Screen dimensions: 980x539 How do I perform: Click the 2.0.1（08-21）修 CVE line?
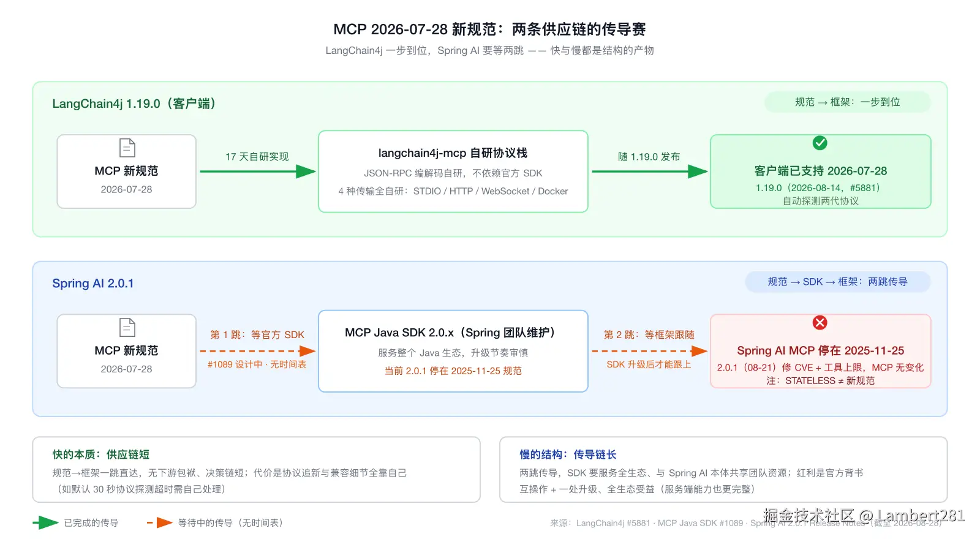[821, 367]
